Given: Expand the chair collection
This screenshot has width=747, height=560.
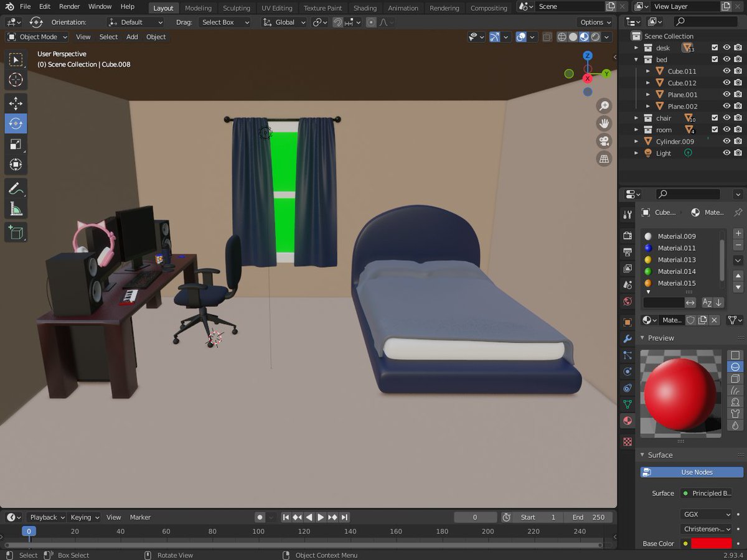Looking at the screenshot, I should click(x=636, y=118).
